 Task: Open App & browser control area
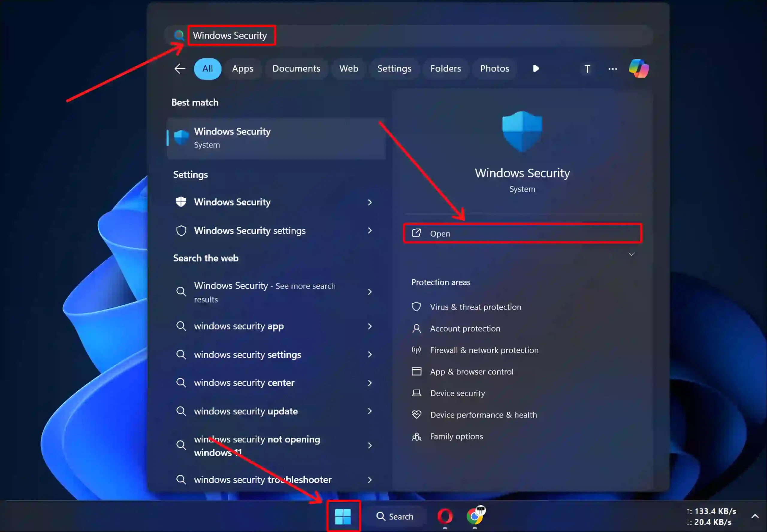(x=471, y=372)
